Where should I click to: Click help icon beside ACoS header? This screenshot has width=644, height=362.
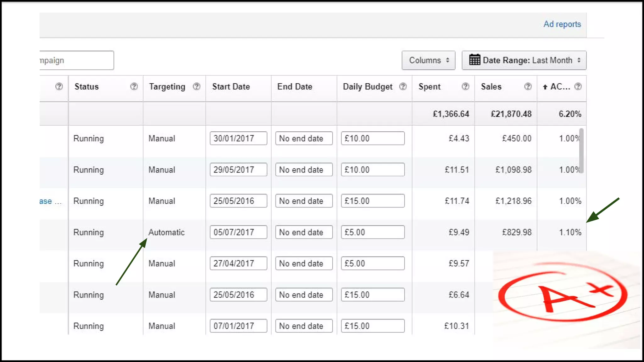click(x=578, y=86)
